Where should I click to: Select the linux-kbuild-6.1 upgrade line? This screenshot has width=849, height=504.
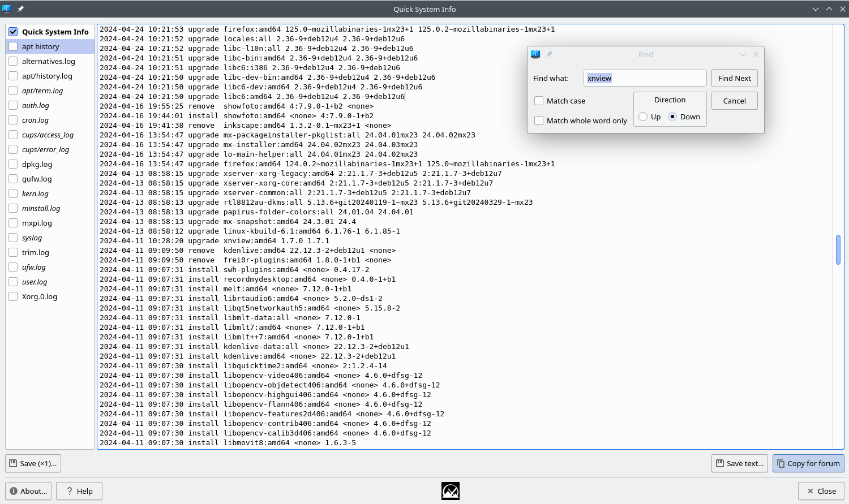coord(250,231)
